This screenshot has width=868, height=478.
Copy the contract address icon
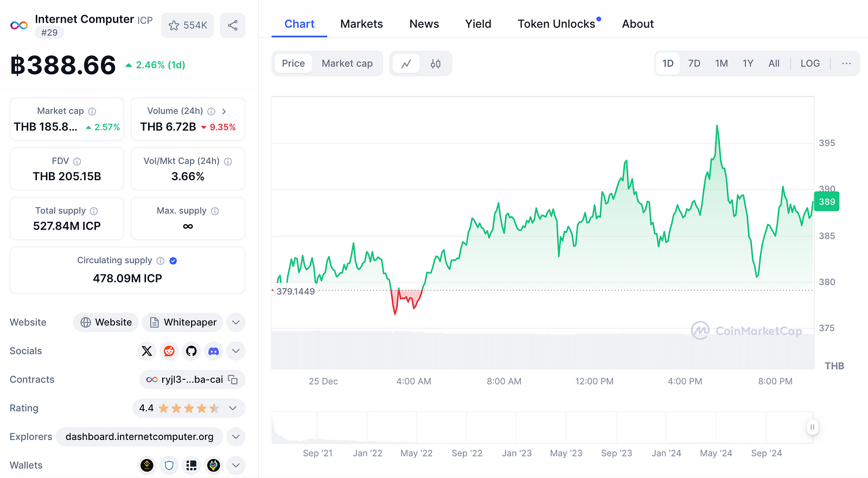[233, 380]
